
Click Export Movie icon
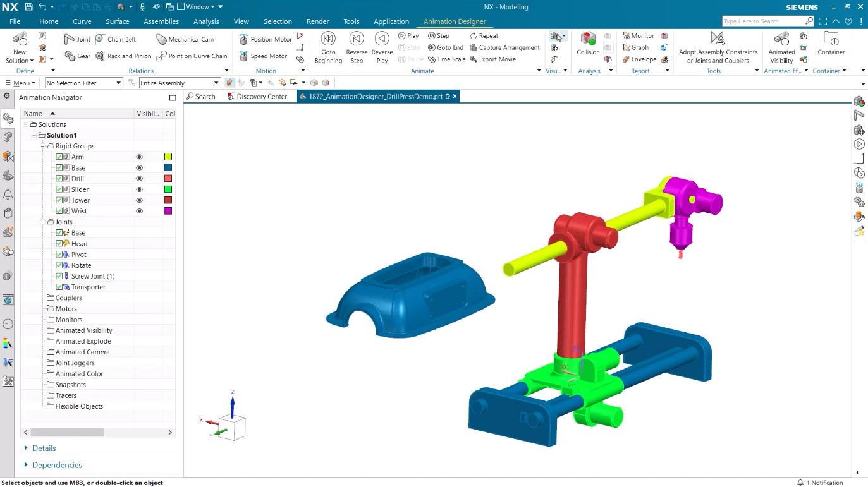tap(474, 59)
